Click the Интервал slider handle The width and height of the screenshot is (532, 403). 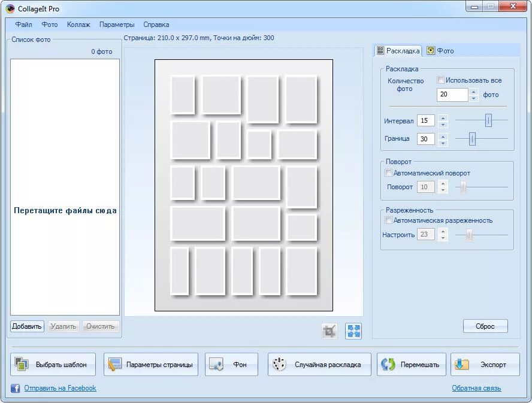tap(488, 120)
